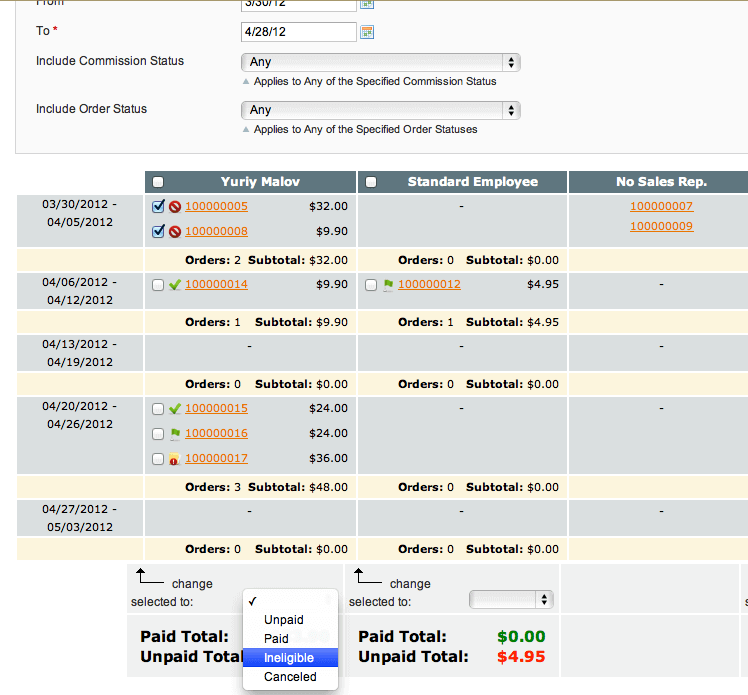Click the green checkmark icon for order 100000014
The image size is (748, 695).
175,285
